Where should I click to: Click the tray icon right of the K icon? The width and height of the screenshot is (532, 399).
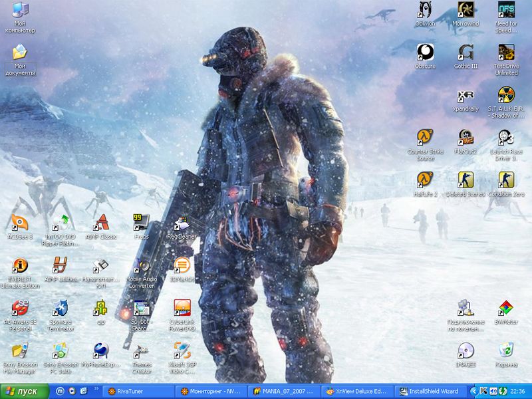493,392
